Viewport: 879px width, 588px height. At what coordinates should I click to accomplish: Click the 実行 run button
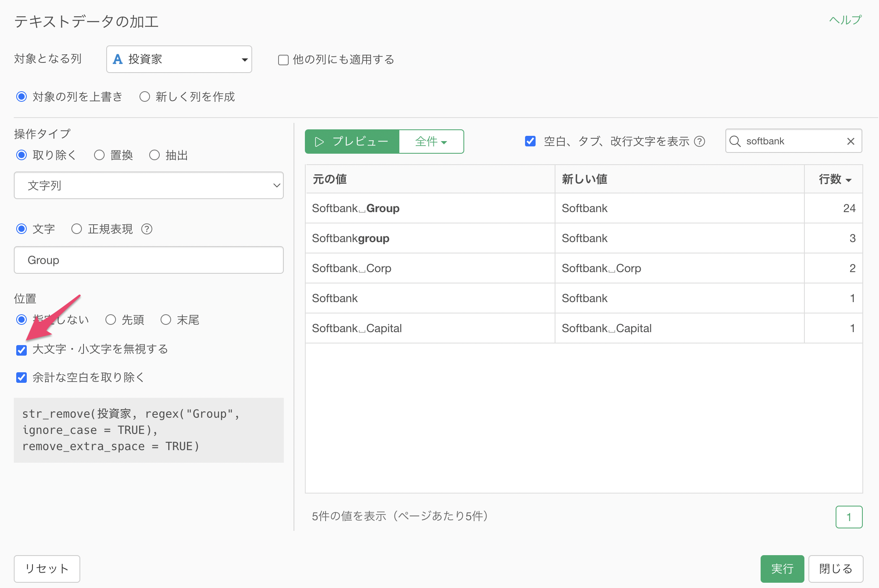click(782, 569)
